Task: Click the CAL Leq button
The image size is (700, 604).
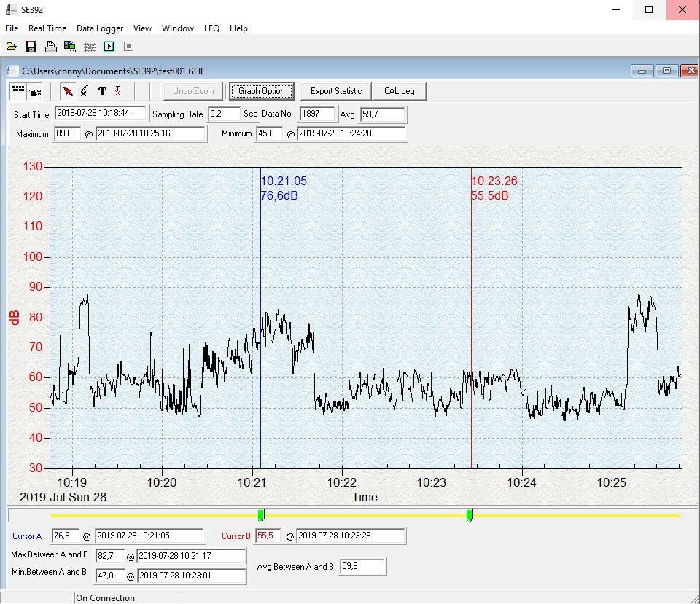Action: pos(399,91)
